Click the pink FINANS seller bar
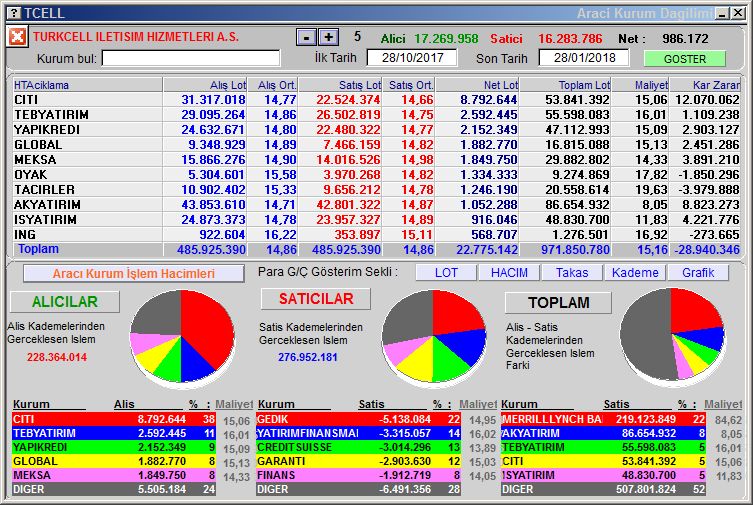Screen dimensions: 753x505 [359, 475]
